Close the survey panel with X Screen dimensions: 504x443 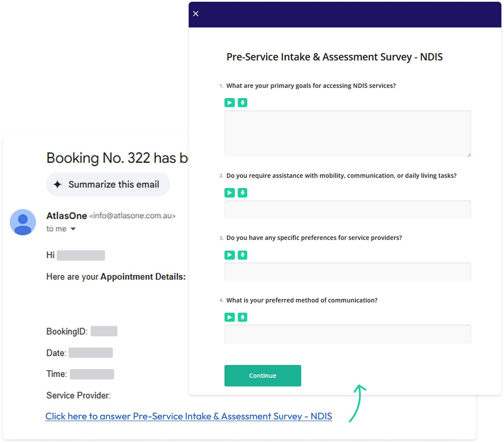click(x=196, y=14)
